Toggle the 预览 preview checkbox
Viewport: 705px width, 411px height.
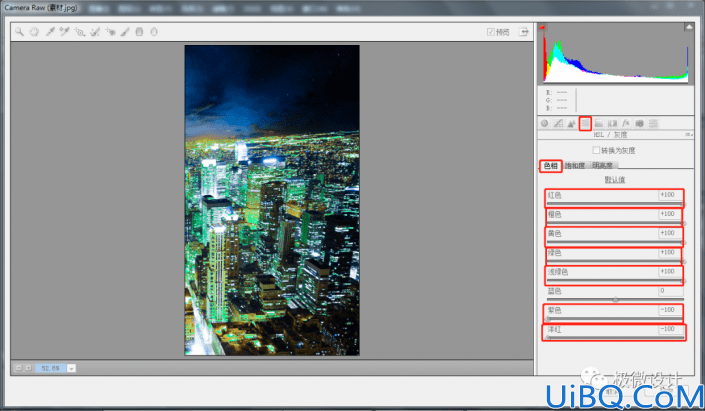point(491,31)
